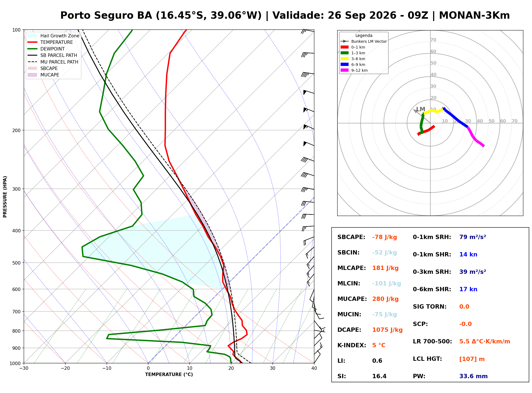Select the green DEWPOINT legend line
The image size is (532, 393).
coord(32,49)
